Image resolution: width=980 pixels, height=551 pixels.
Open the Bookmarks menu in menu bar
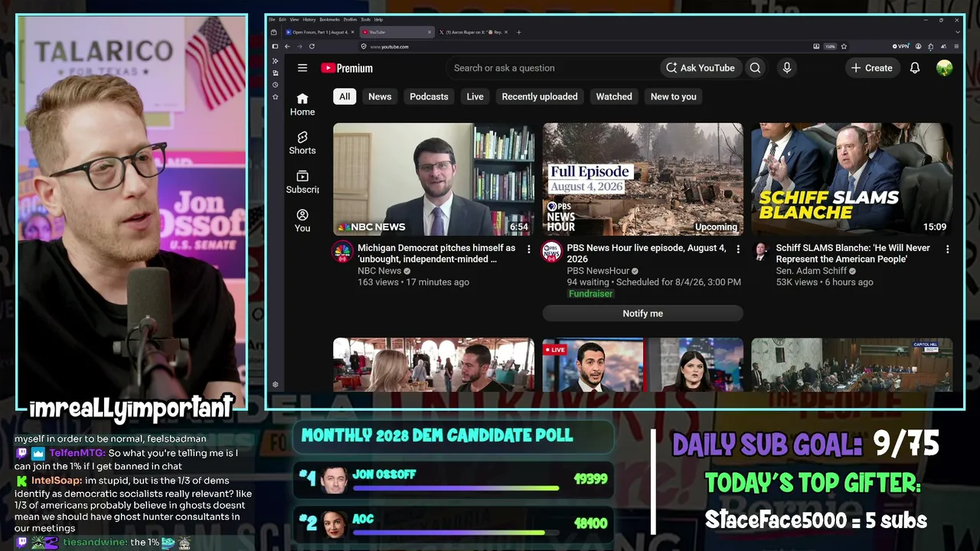(330, 19)
